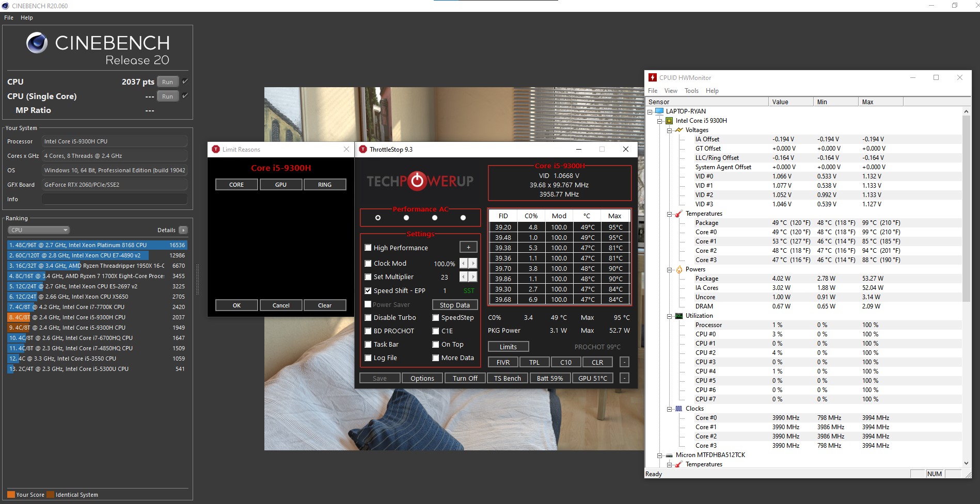The height and width of the screenshot is (504, 980).
Task: Collapse the Utilization section
Action: [669, 316]
